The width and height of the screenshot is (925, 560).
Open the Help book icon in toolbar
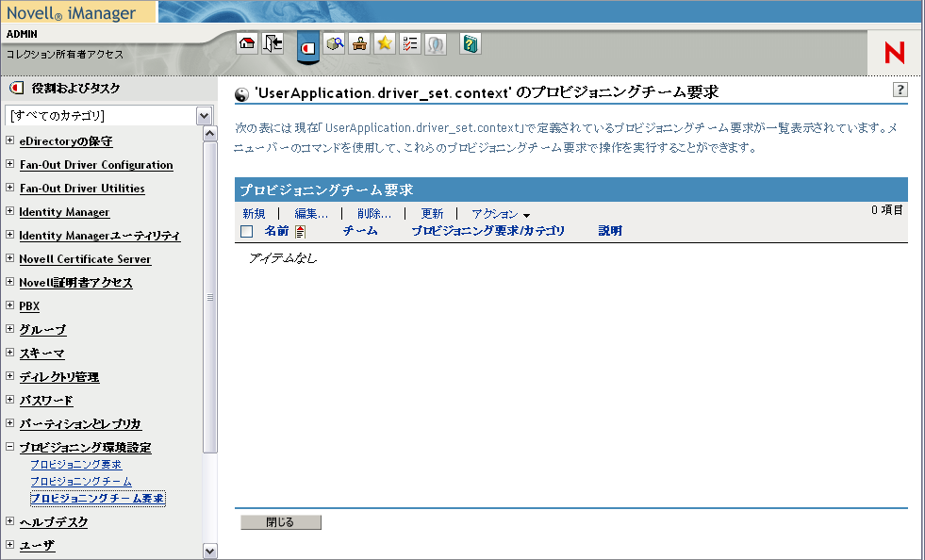coord(471,43)
